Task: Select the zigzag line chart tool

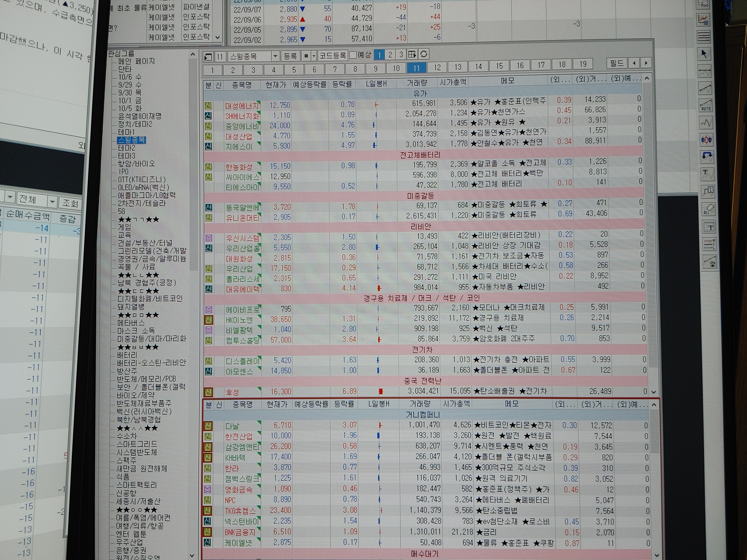Action: pos(706,122)
